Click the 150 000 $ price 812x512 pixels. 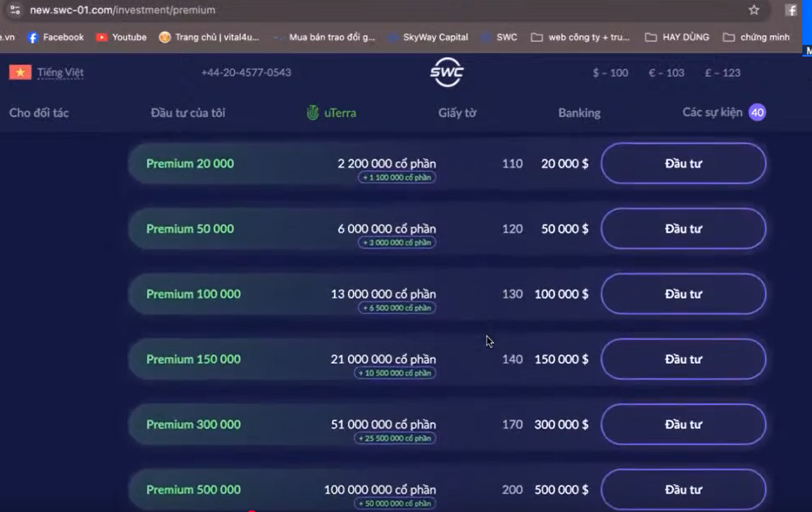[x=561, y=359]
